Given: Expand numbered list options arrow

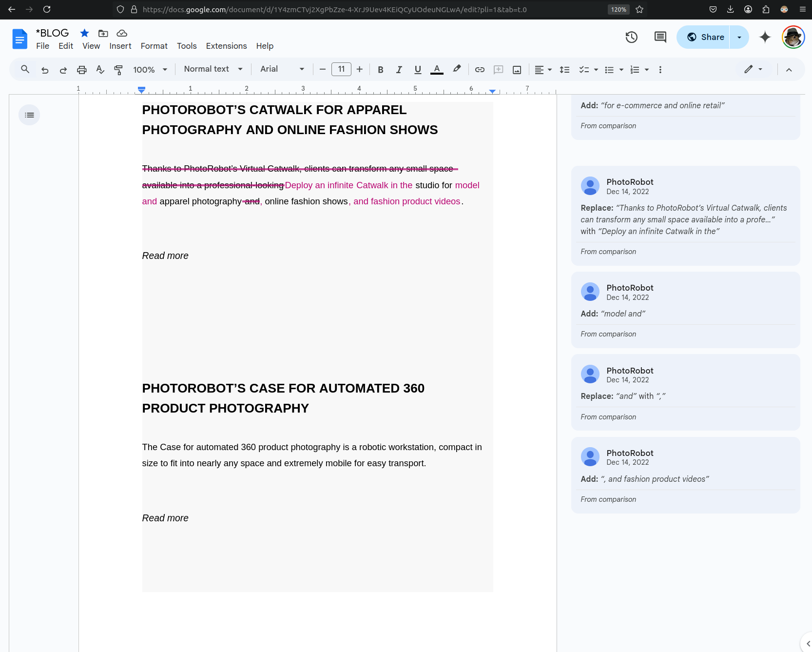Looking at the screenshot, I should click(x=647, y=70).
